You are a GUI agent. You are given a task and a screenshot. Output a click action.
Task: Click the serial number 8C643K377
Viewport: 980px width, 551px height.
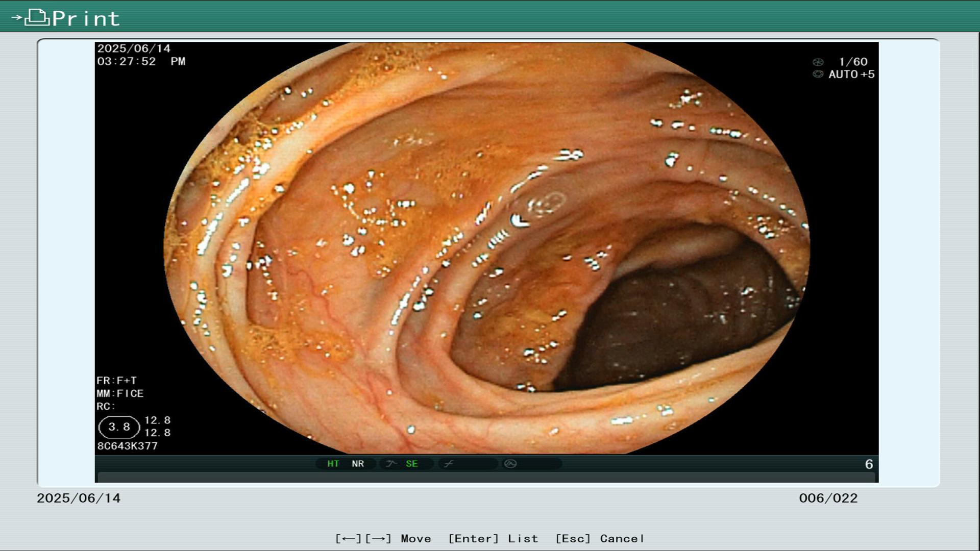click(127, 446)
